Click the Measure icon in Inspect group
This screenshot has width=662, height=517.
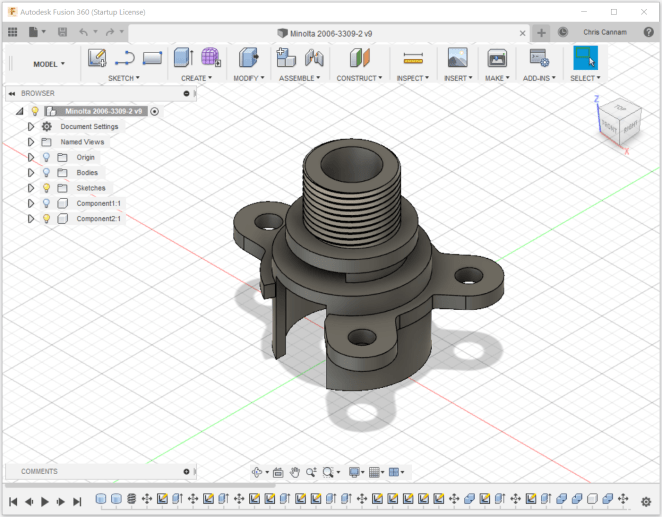coord(412,58)
